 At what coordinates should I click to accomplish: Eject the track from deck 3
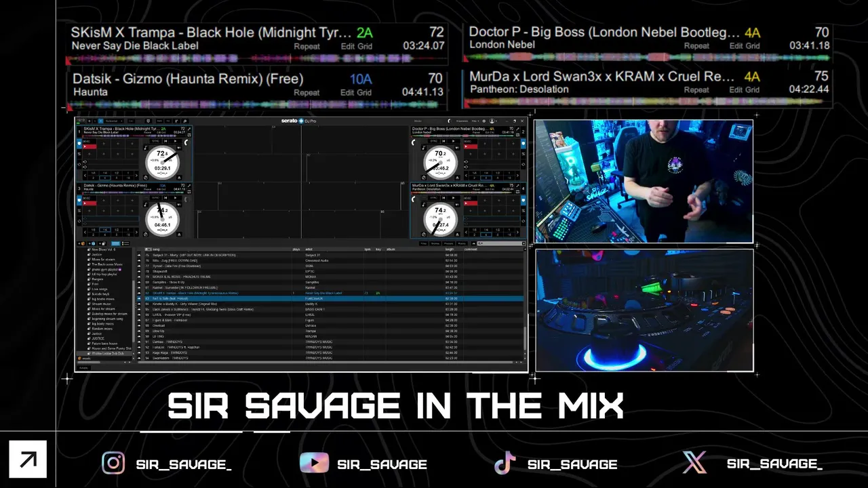pyautogui.click(x=179, y=235)
